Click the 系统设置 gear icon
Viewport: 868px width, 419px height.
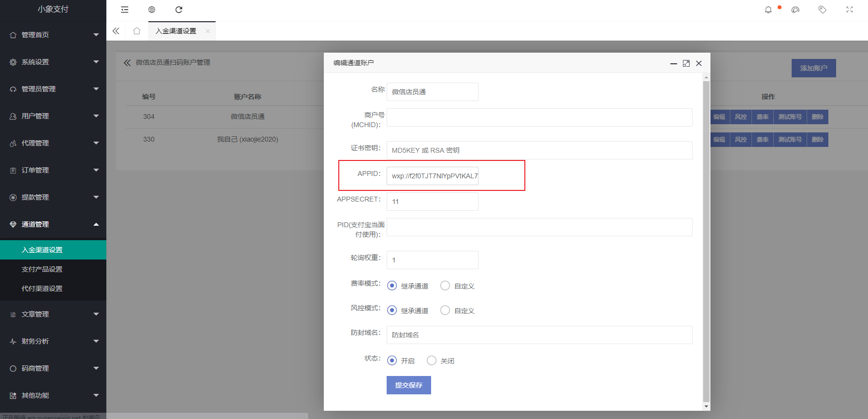point(13,62)
